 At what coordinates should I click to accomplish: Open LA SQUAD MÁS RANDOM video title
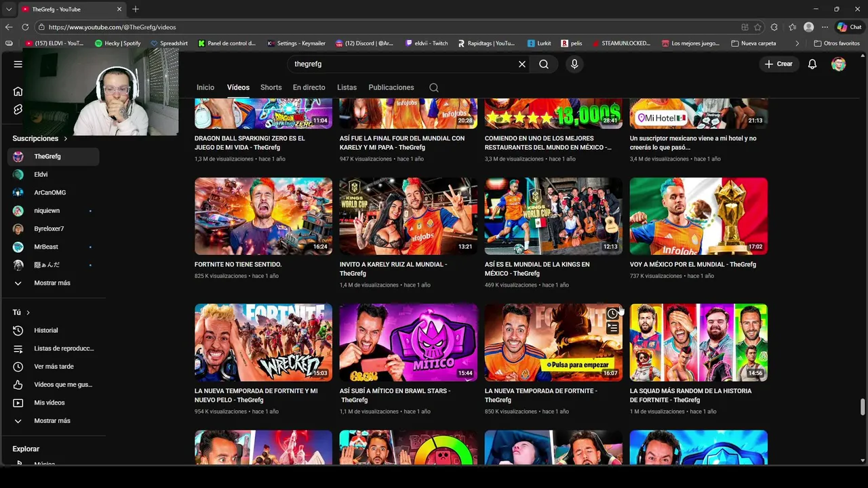coord(690,395)
